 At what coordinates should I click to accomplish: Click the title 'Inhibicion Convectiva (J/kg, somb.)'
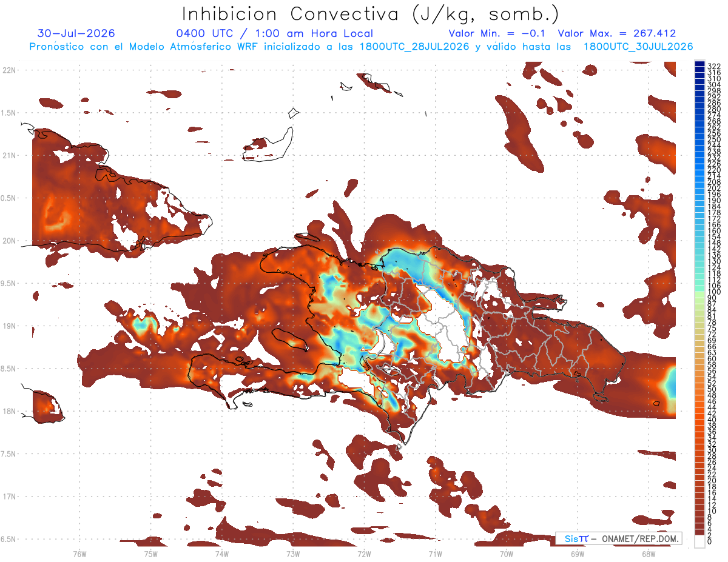[370, 14]
